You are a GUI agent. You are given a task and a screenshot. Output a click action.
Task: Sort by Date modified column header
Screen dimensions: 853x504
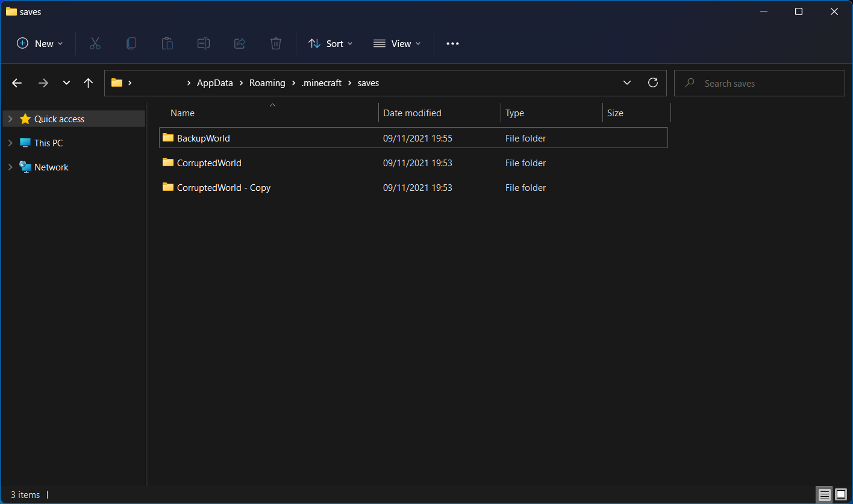click(412, 113)
